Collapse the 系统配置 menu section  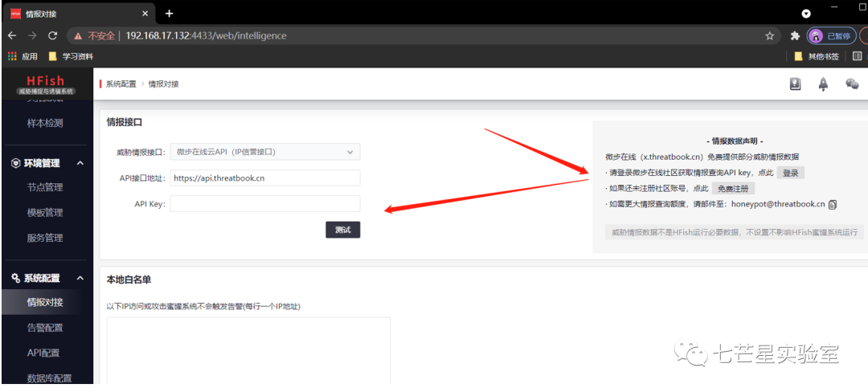point(80,278)
